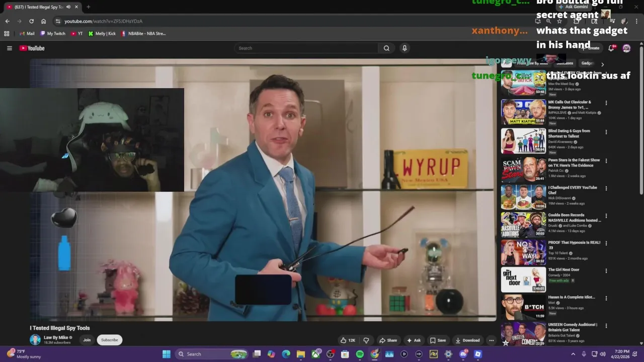Image resolution: width=644 pixels, height=362 pixels.
Task: Click the YouTube search magnifier button
Action: tap(386, 48)
